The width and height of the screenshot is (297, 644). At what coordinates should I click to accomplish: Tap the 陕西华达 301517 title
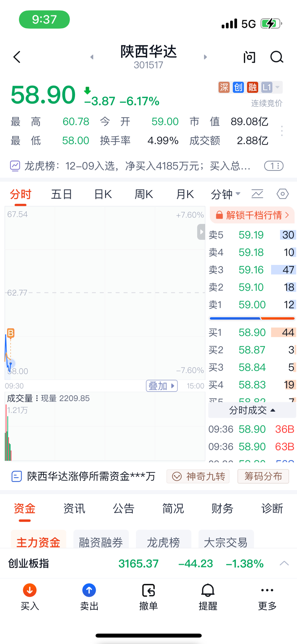(148, 57)
